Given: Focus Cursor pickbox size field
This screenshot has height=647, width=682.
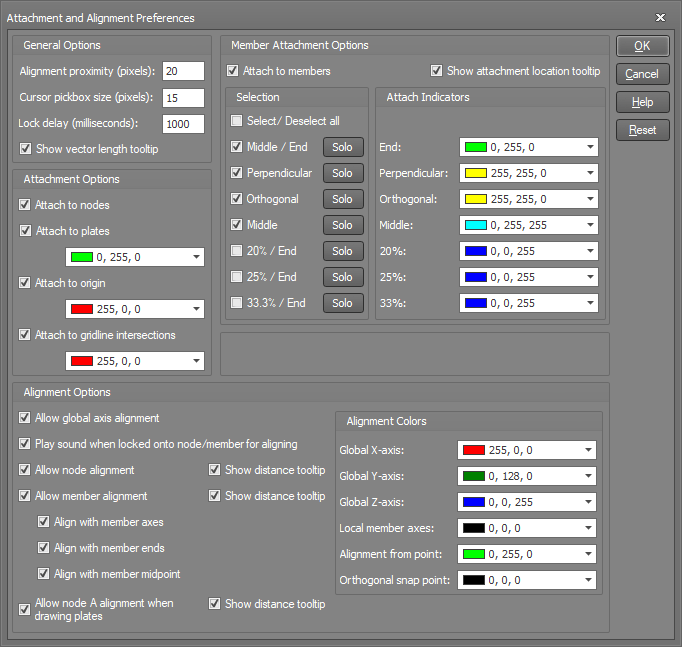Looking at the screenshot, I should pos(183,98).
